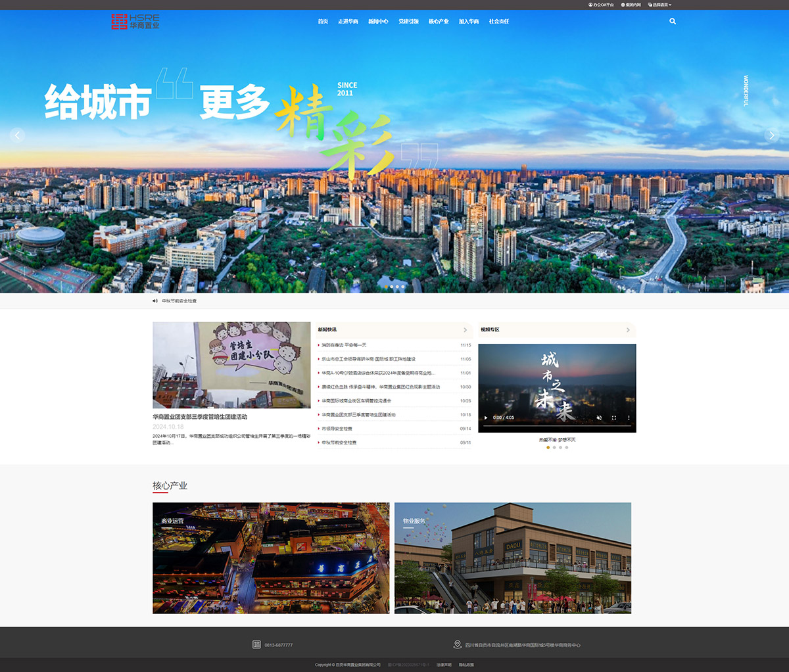Click the date 2024.10.18 under the headline
The width and height of the screenshot is (789, 672).
pos(168,427)
